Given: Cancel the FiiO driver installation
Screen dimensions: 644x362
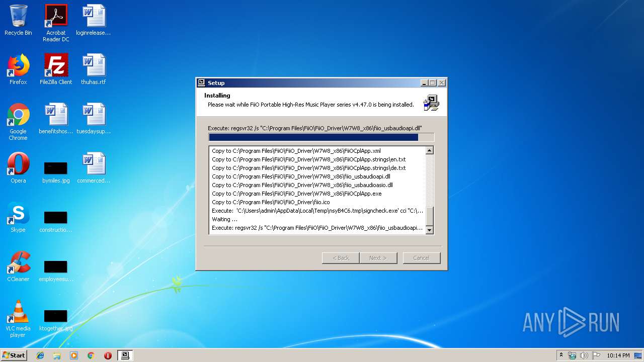Looking at the screenshot, I should pyautogui.click(x=421, y=258).
